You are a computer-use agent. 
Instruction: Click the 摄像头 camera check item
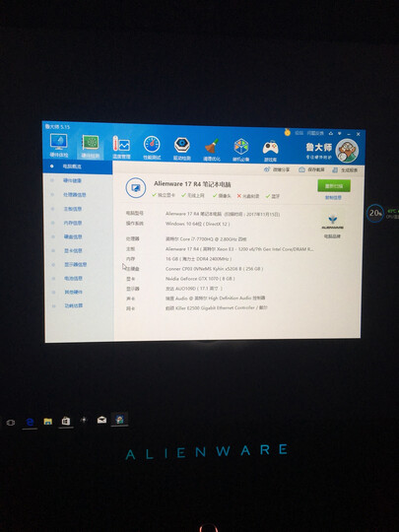click(222, 196)
